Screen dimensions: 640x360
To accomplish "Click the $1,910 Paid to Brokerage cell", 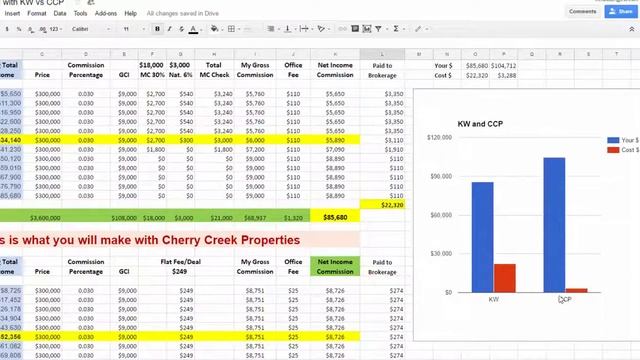I will point(382,149).
